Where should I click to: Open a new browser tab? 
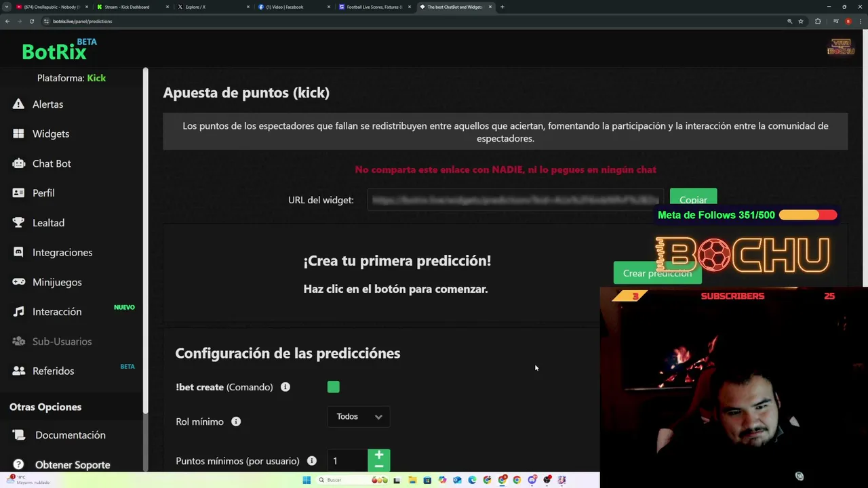pyautogui.click(x=502, y=7)
